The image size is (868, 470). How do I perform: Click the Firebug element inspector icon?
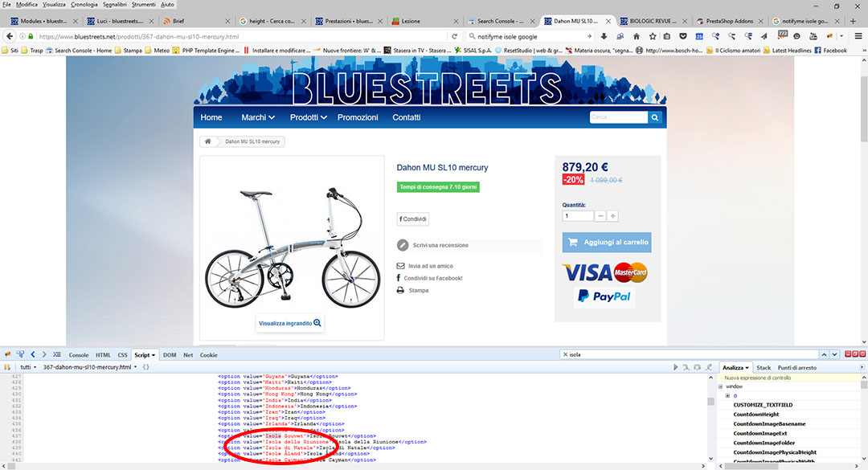20,355
